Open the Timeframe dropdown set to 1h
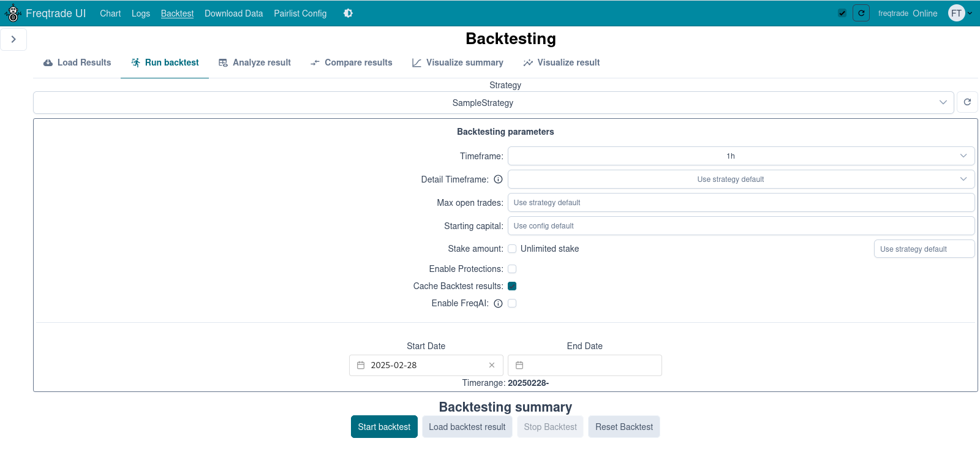 pos(741,156)
